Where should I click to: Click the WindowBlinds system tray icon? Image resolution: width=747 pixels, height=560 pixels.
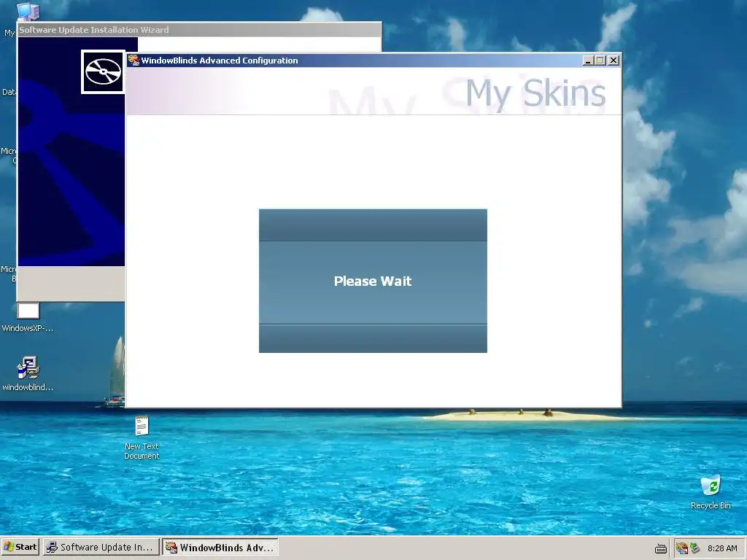[682, 548]
